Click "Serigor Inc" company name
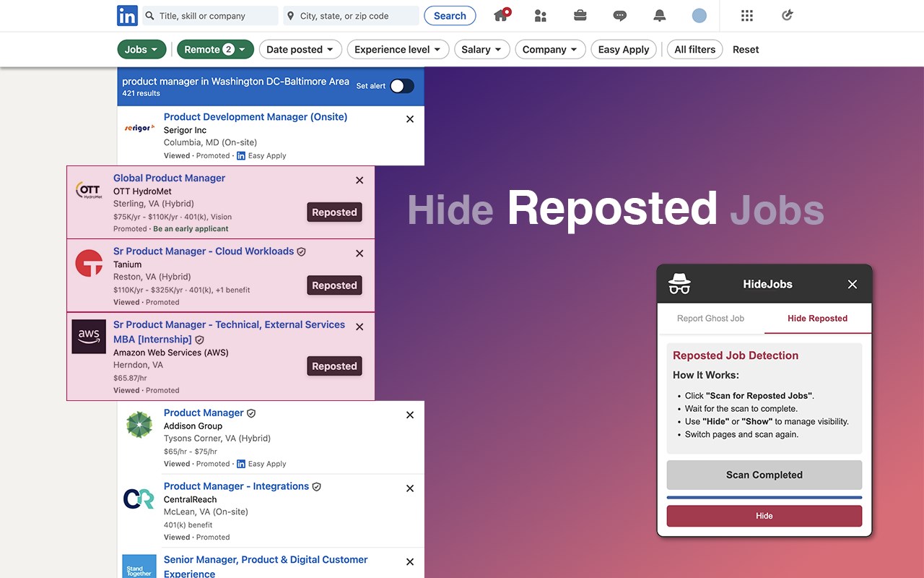Viewport: 924px width, 578px height. (185, 130)
